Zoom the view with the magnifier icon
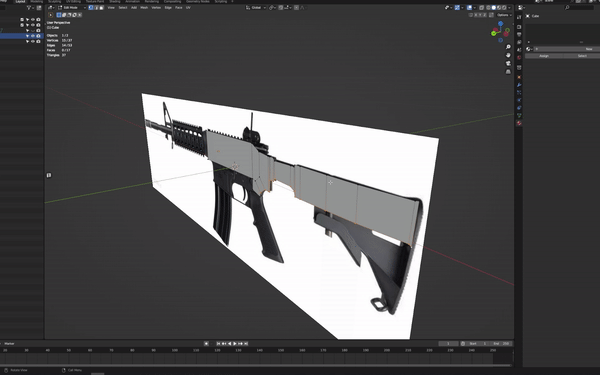The width and height of the screenshot is (600, 375). pyautogui.click(x=508, y=47)
